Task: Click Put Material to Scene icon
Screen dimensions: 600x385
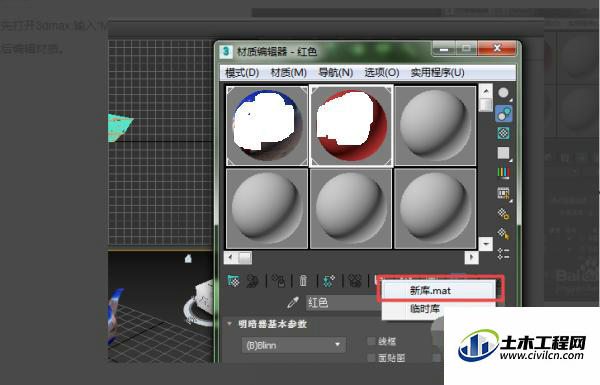Action: coord(253,281)
